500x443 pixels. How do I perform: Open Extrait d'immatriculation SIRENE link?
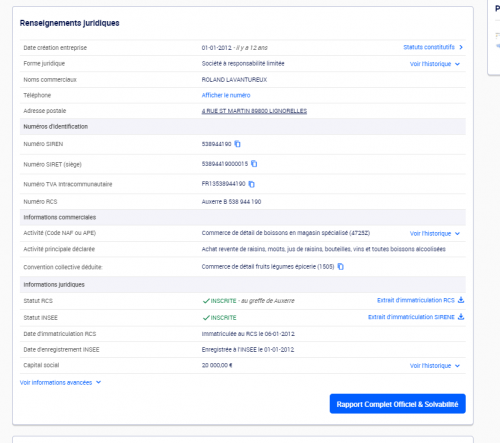pyautogui.click(x=411, y=317)
